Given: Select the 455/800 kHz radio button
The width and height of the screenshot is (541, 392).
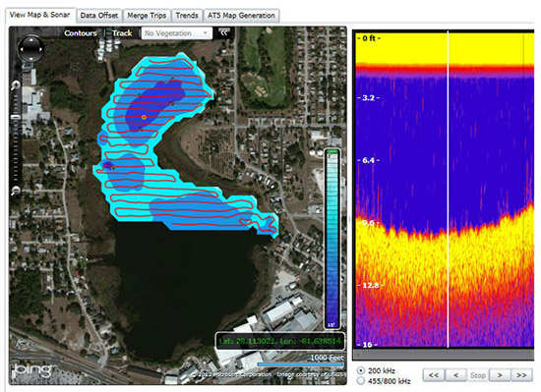Looking at the screenshot, I should (x=361, y=381).
